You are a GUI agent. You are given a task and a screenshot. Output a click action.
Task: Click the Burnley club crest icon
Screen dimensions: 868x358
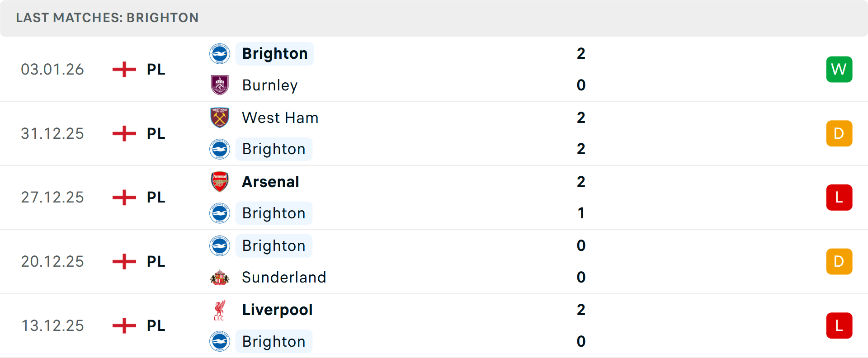(220, 85)
